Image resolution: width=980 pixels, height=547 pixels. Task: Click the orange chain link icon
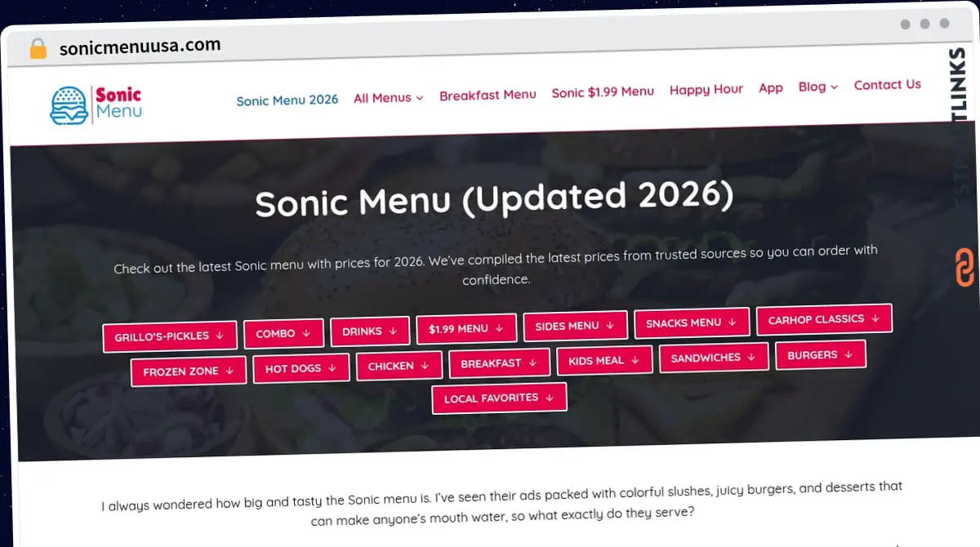[964, 268]
